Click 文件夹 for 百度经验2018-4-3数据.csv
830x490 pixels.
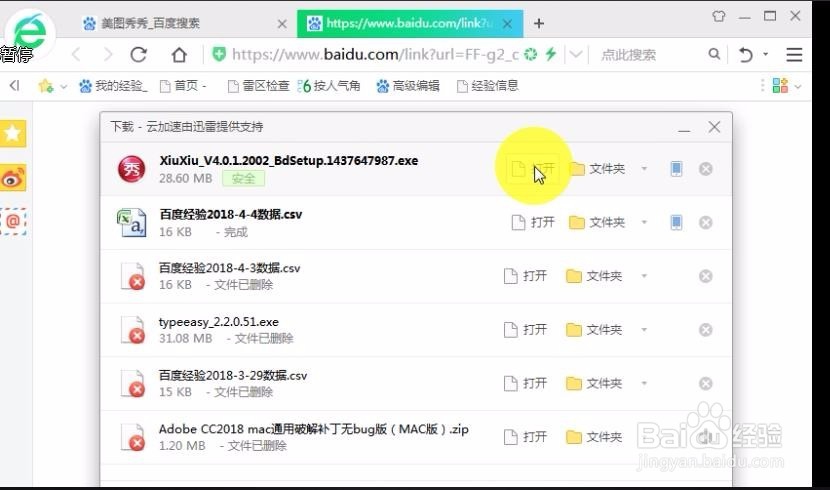click(x=594, y=276)
